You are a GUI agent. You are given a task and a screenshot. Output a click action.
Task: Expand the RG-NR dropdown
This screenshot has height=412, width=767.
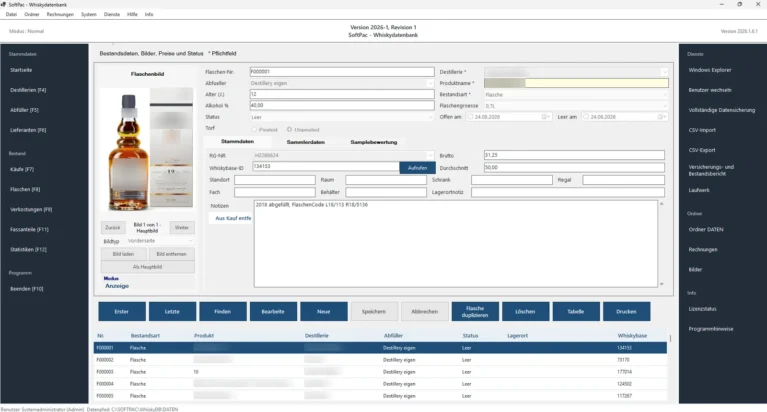(x=430, y=155)
